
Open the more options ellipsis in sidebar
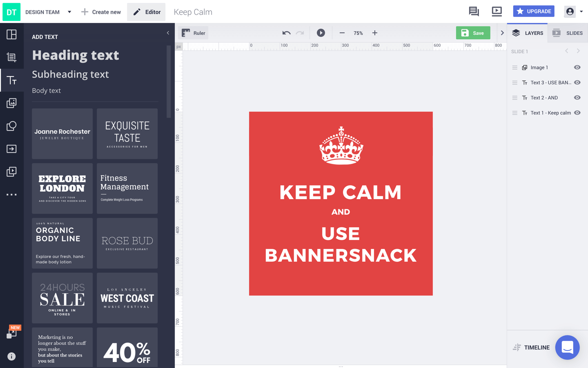pyautogui.click(x=11, y=195)
